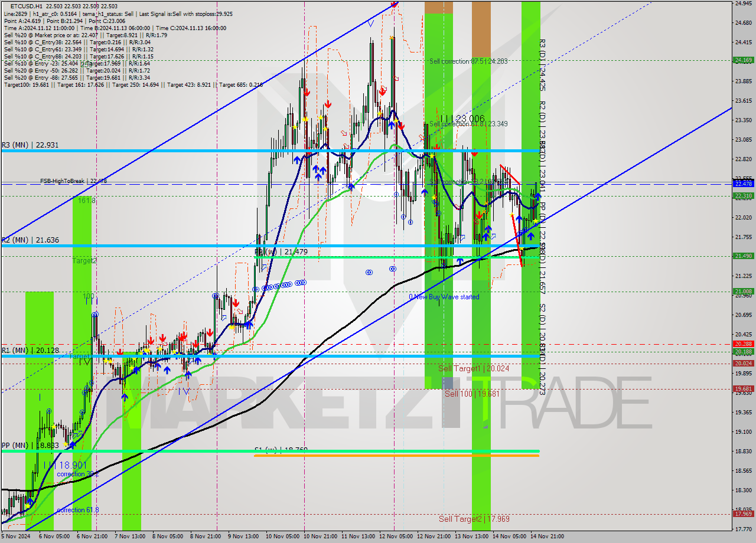Click 'Sell correction 87.5 | 24.203' annotation
Viewport: 756px width, 543px height.
pyautogui.click(x=468, y=61)
